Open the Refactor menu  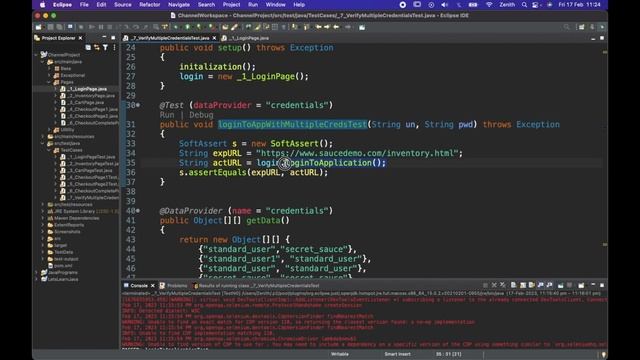[149, 5]
